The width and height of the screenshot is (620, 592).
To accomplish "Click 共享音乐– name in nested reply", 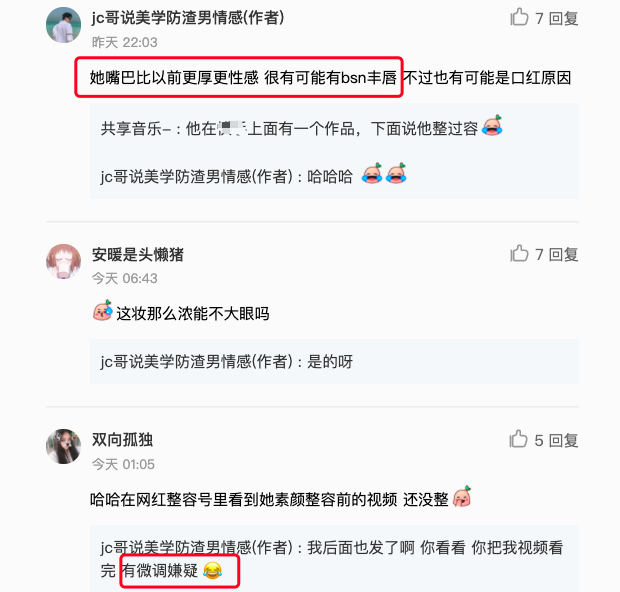I will tap(136, 129).
